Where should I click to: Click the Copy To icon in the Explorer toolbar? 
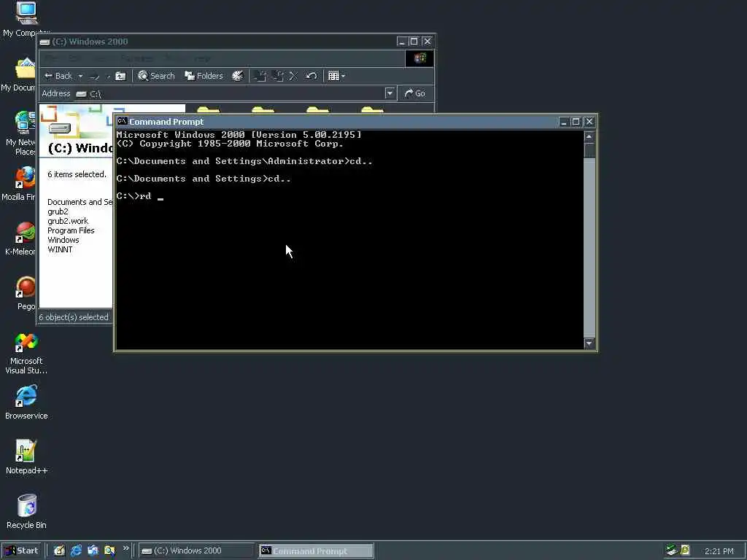coord(277,76)
